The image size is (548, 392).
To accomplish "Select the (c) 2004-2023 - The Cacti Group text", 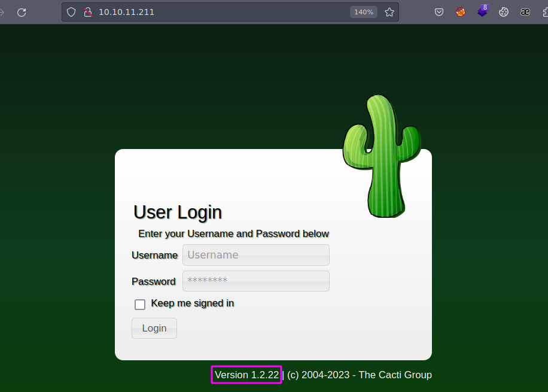I will [x=360, y=375].
